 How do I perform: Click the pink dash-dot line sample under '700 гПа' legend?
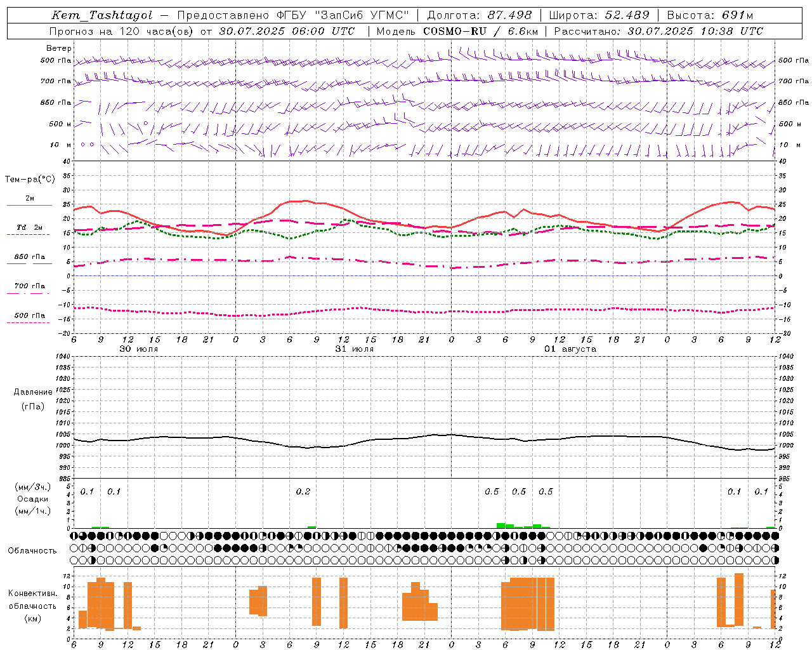(28, 293)
